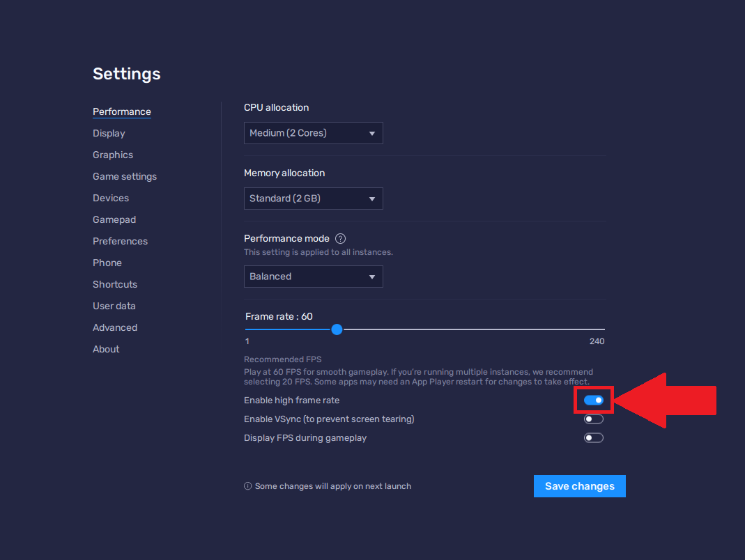Switch to the Display settings tab
This screenshot has width=745, height=560.
click(x=109, y=133)
